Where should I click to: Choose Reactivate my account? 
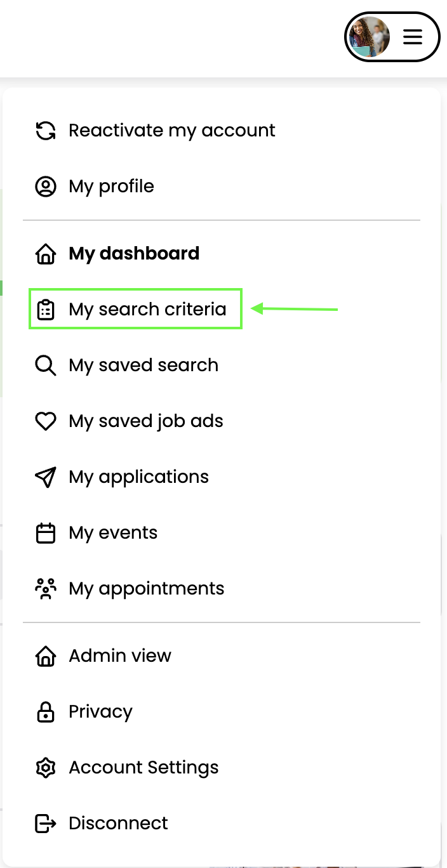(171, 131)
